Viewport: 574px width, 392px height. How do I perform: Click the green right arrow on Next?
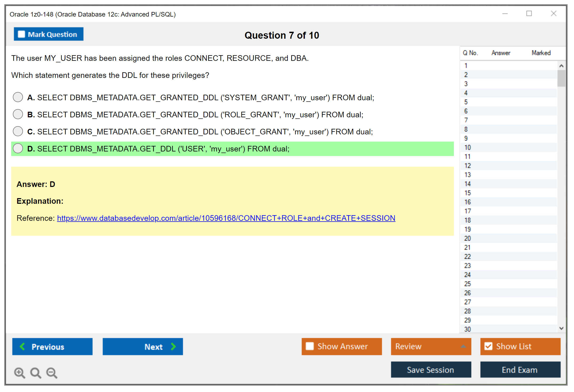pos(173,346)
